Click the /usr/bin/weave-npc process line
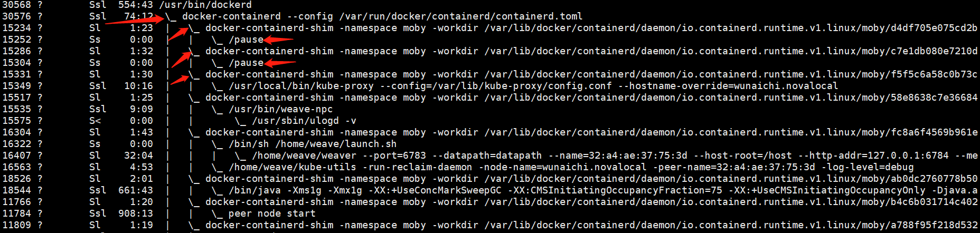 (x=281, y=109)
